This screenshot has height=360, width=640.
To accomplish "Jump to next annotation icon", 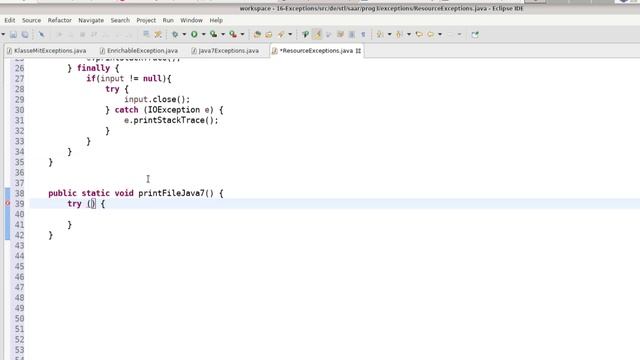I will (x=380, y=35).
